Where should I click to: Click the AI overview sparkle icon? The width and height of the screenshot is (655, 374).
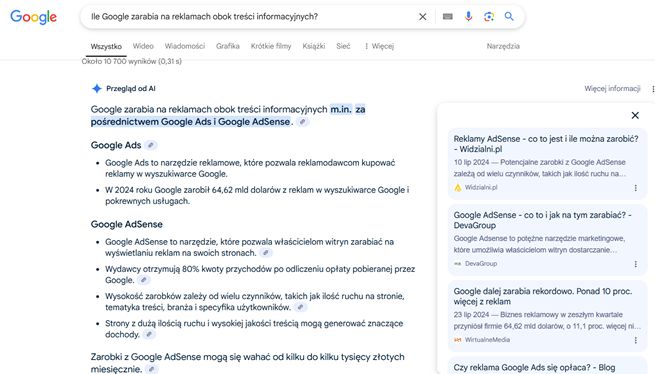(x=96, y=88)
